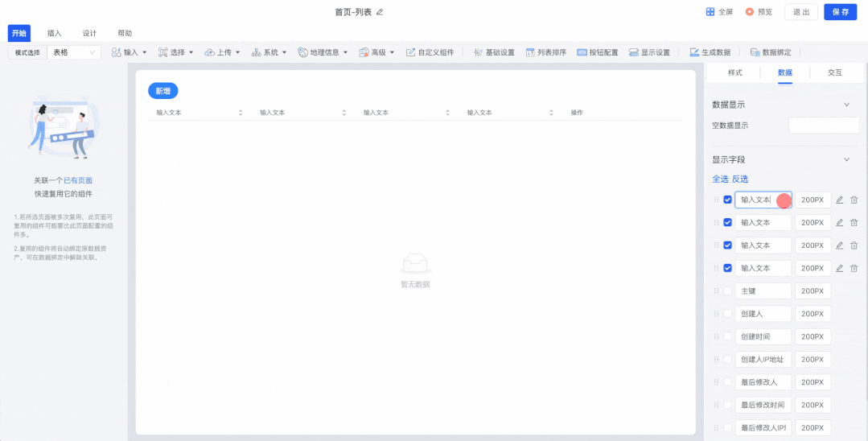Click the 主键 field name input
The width and height of the screenshot is (868, 441).
click(763, 291)
